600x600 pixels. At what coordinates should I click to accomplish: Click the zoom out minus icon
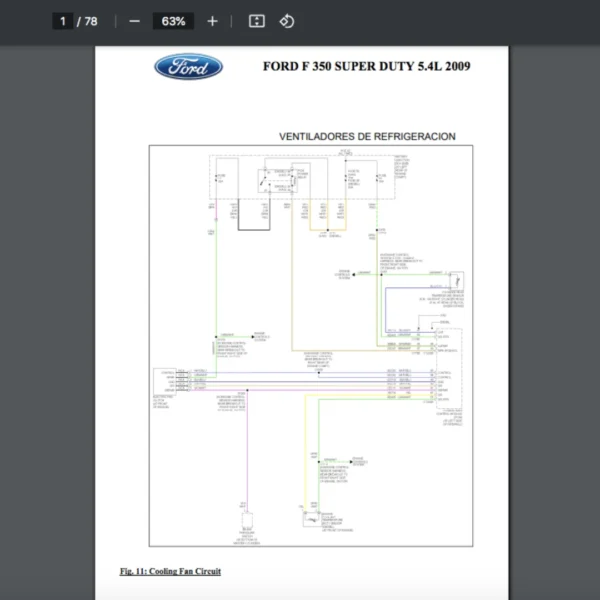click(135, 21)
